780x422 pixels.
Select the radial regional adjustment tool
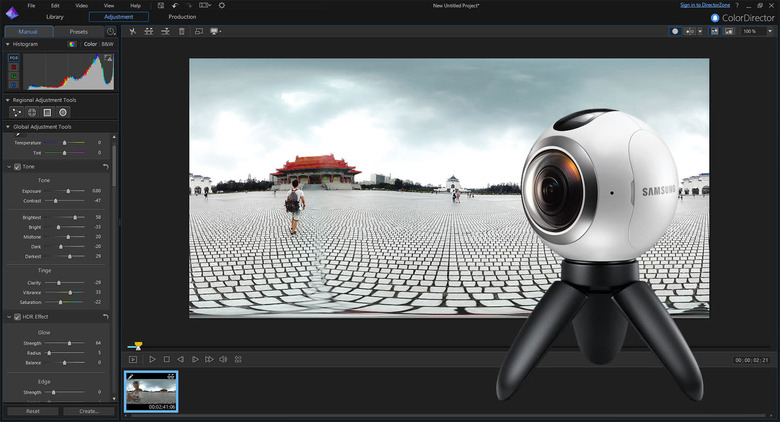[62, 113]
